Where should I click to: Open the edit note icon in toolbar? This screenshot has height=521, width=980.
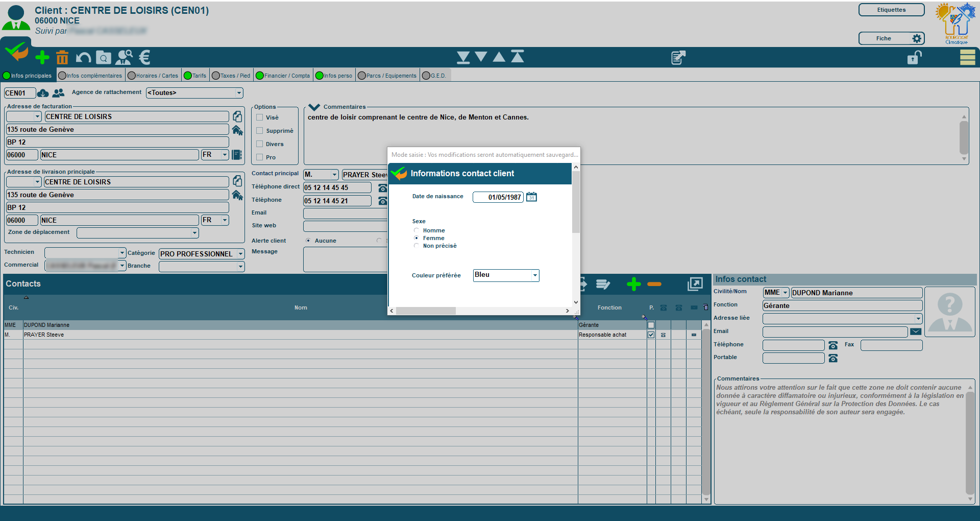point(678,57)
